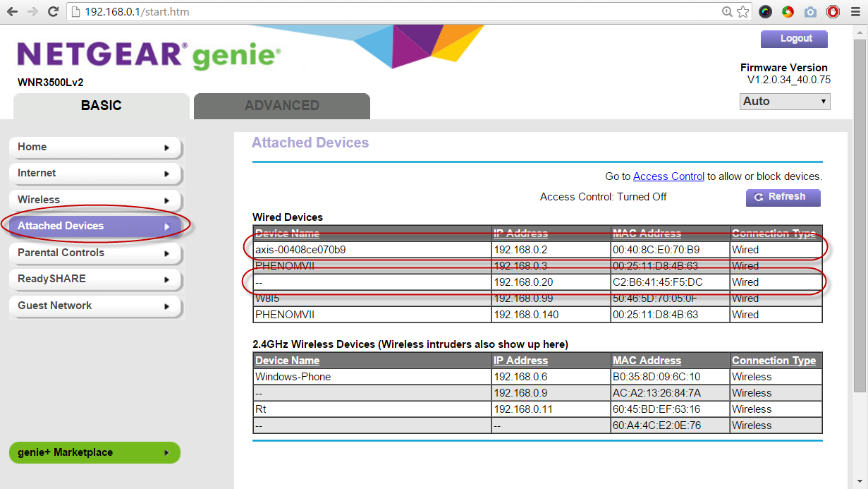Open the Guest Network menu item
This screenshot has height=489, width=868.
click(x=95, y=306)
